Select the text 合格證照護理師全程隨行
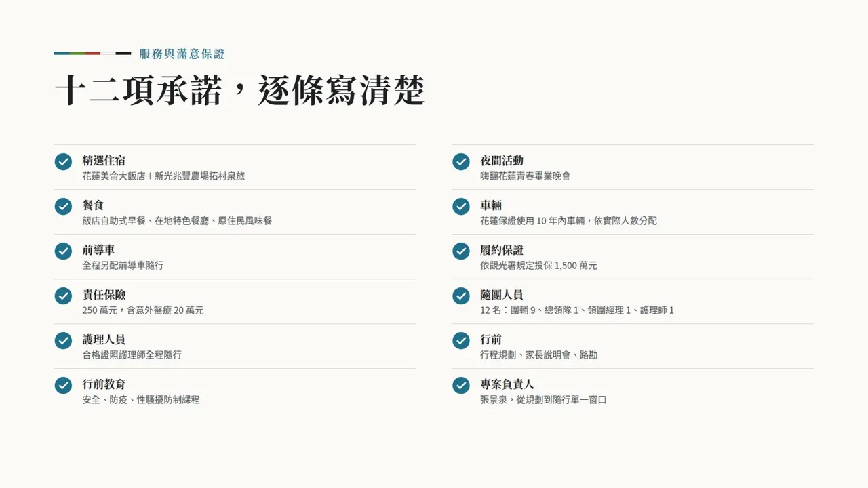This screenshot has width=868, height=488. (132, 355)
